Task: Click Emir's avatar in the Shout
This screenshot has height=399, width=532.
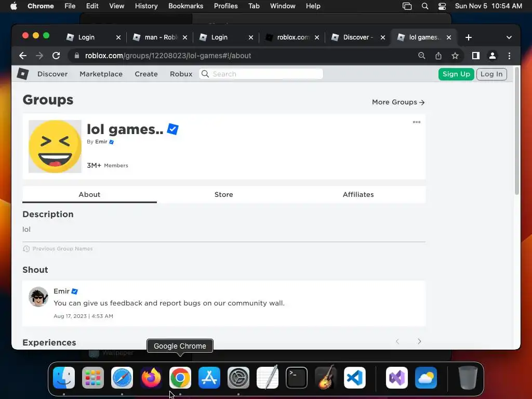Action: pyautogui.click(x=38, y=297)
